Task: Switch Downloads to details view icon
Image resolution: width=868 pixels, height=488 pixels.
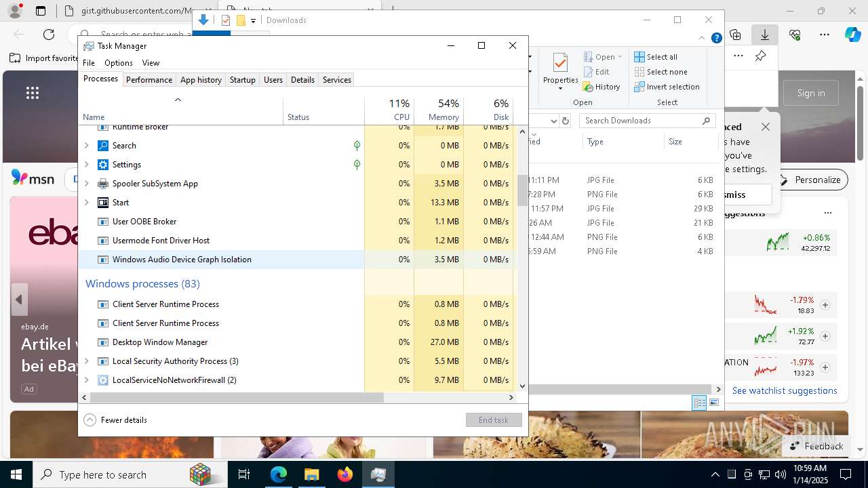Action: [699, 403]
